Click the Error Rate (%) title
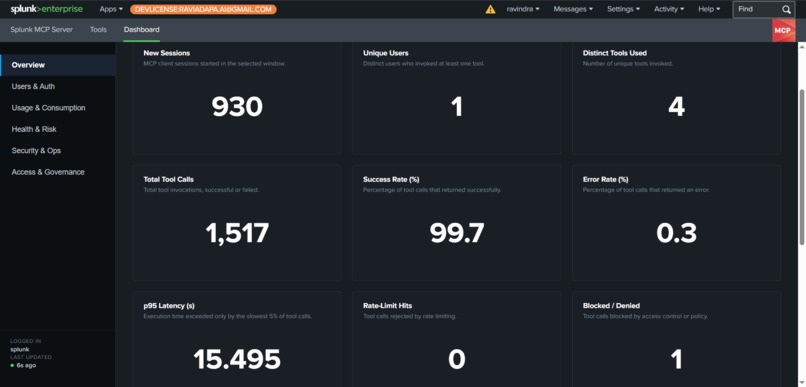Viewport: 806px width, 387px height. pos(606,179)
